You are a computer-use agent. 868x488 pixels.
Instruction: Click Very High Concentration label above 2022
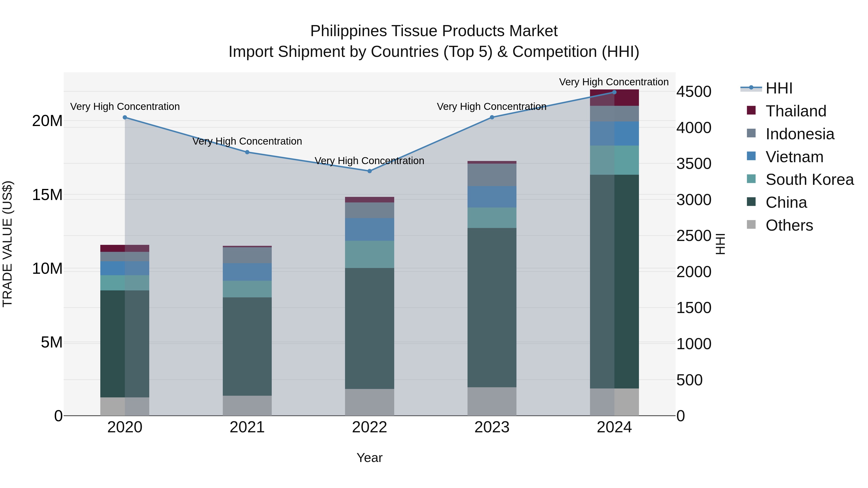coord(369,161)
